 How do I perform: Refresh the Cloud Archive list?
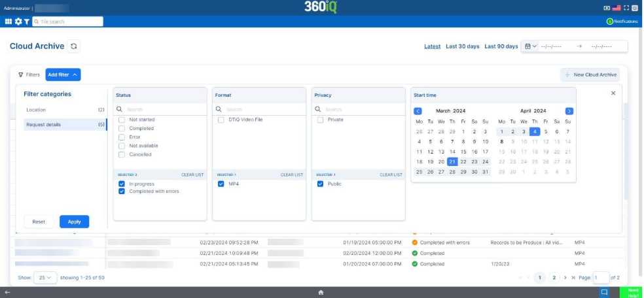click(74, 46)
